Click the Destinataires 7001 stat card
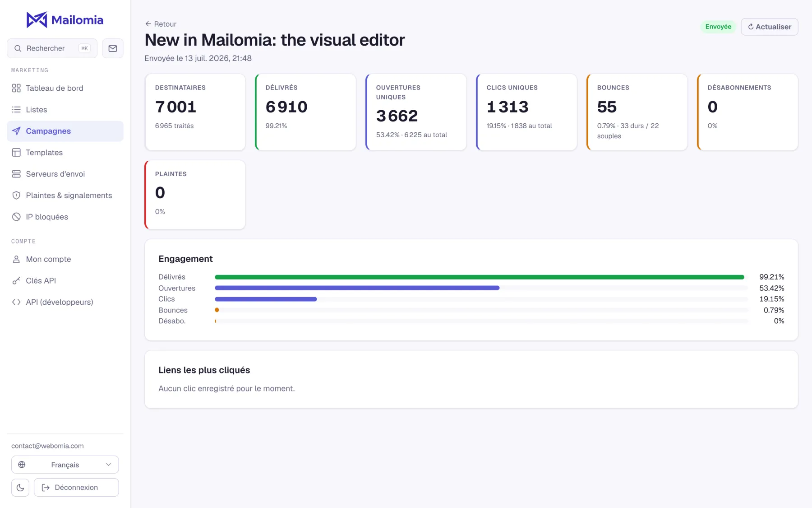The height and width of the screenshot is (508, 812). point(195,112)
